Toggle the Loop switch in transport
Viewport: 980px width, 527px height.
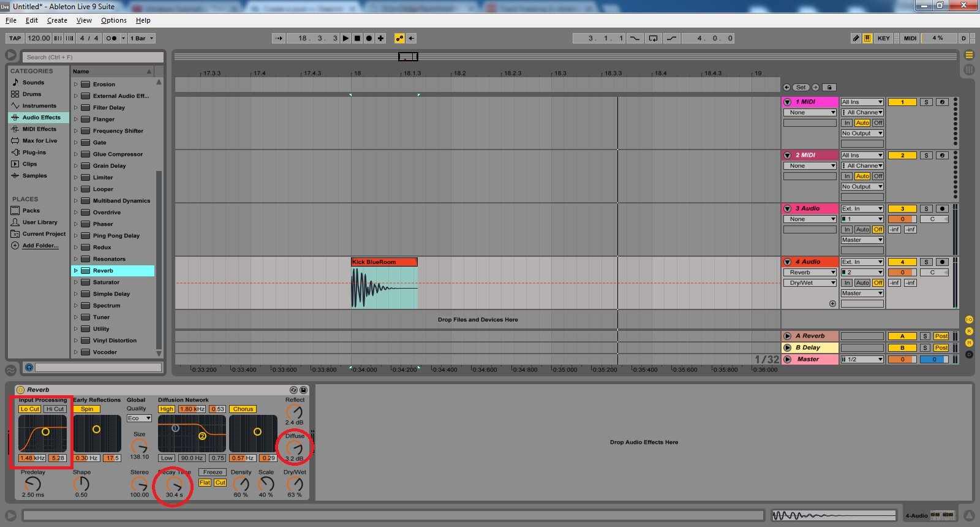[654, 38]
